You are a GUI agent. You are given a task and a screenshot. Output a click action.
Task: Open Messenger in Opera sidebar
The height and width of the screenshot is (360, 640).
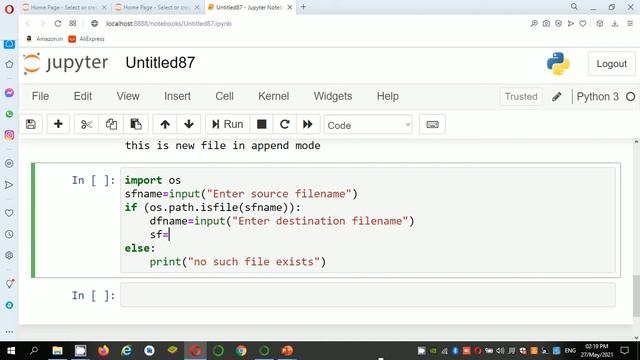[x=9, y=93]
